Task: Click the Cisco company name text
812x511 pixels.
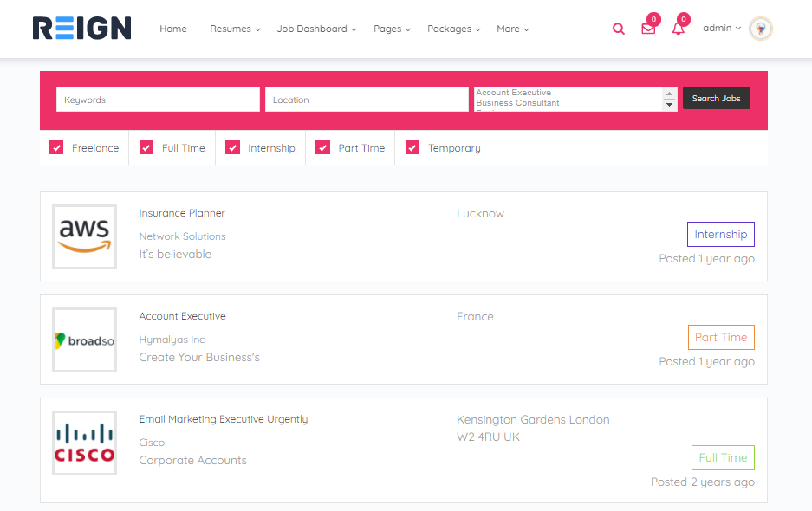Action: pyautogui.click(x=152, y=442)
